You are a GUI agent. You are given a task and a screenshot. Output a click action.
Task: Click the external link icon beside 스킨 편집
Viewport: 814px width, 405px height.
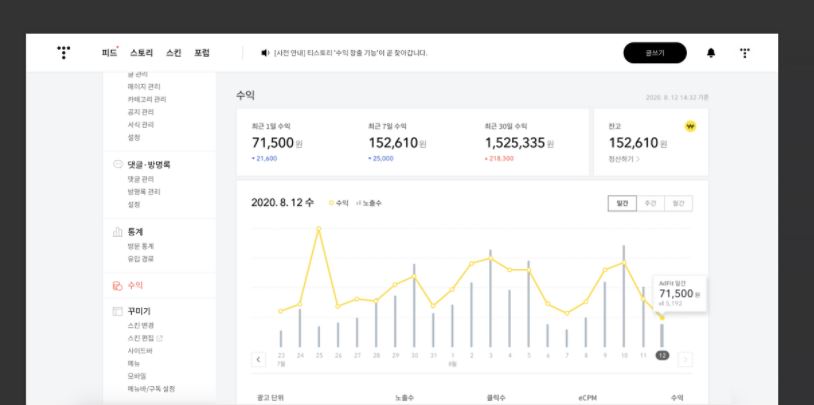coord(160,338)
